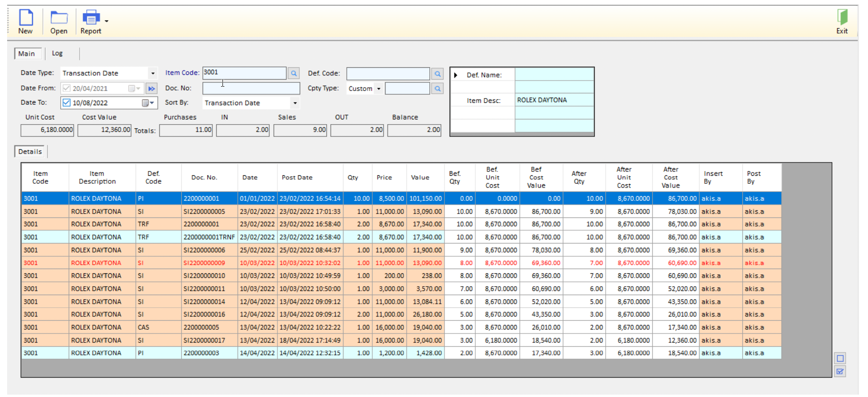Click the Value 3,570.00 cell

[x=425, y=289]
